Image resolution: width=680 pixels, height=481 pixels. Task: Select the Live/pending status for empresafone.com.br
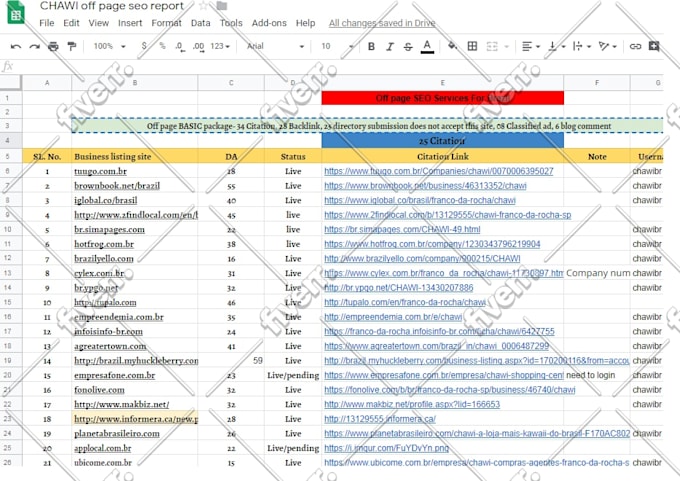(x=293, y=375)
